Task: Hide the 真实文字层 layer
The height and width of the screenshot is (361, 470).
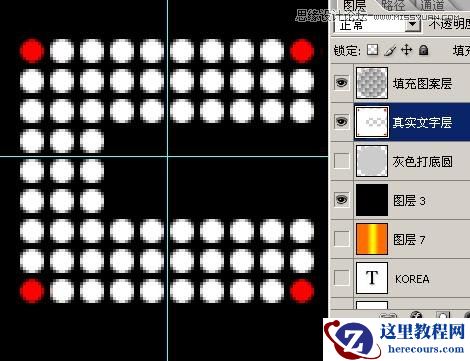Action: click(x=342, y=121)
